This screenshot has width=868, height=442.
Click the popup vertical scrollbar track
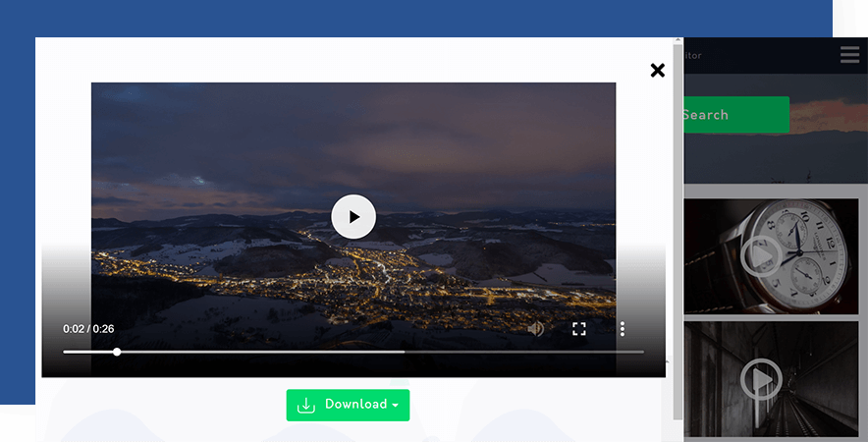pos(678,246)
